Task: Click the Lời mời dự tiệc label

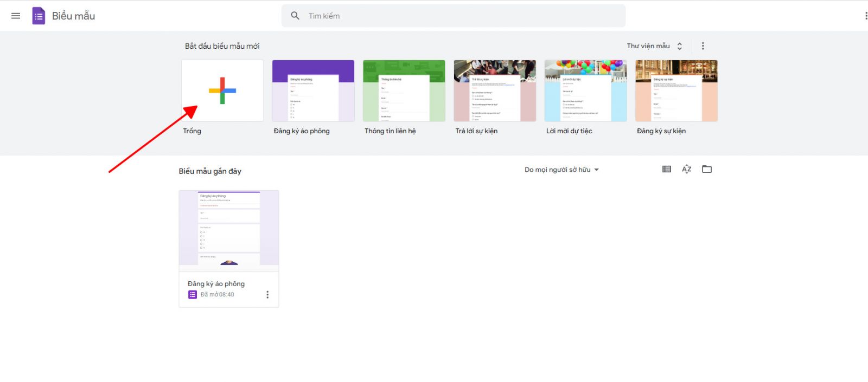Action: [x=569, y=131]
